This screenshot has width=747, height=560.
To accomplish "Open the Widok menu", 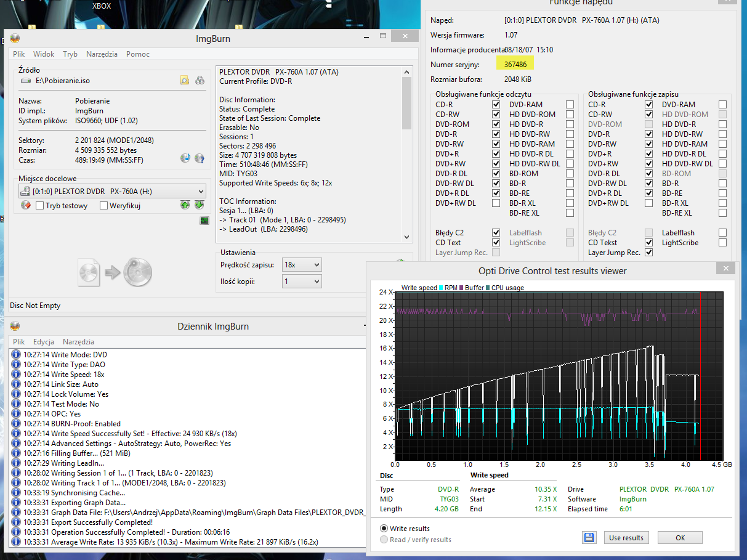I will point(44,54).
